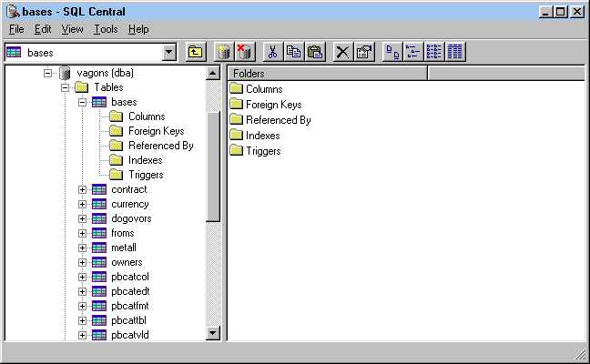The height and width of the screenshot is (364, 590).
Task: Maximize the SQL Central window
Action: tap(561, 12)
